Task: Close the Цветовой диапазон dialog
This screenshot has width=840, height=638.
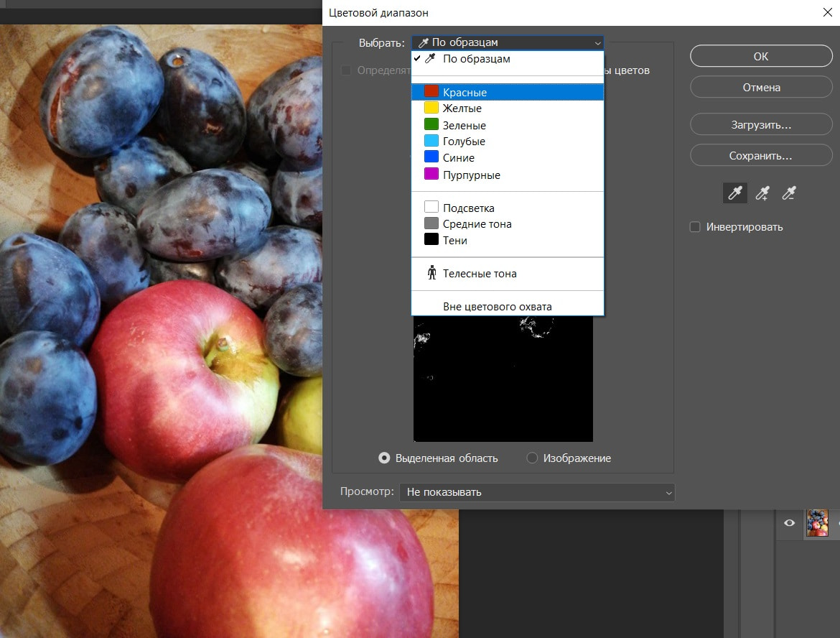Action: 827,12
